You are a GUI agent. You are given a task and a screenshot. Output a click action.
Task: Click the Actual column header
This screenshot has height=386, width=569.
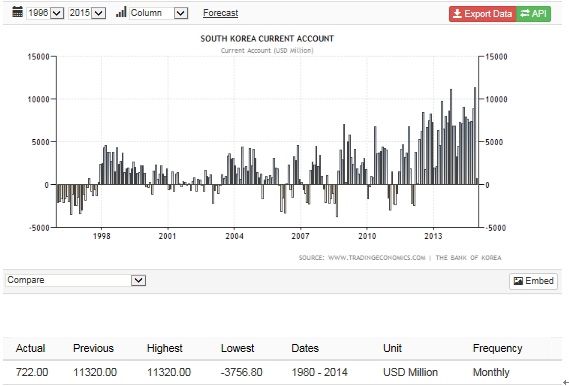coord(30,348)
